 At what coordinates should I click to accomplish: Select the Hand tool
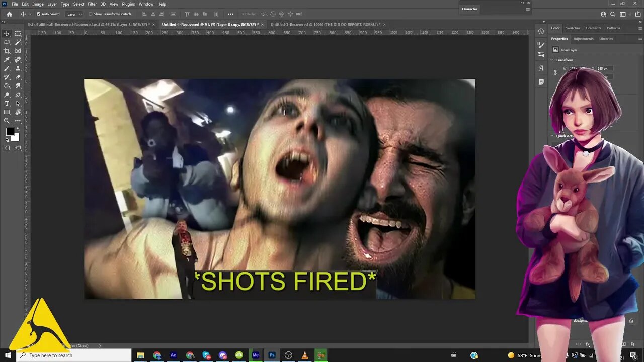[18, 112]
